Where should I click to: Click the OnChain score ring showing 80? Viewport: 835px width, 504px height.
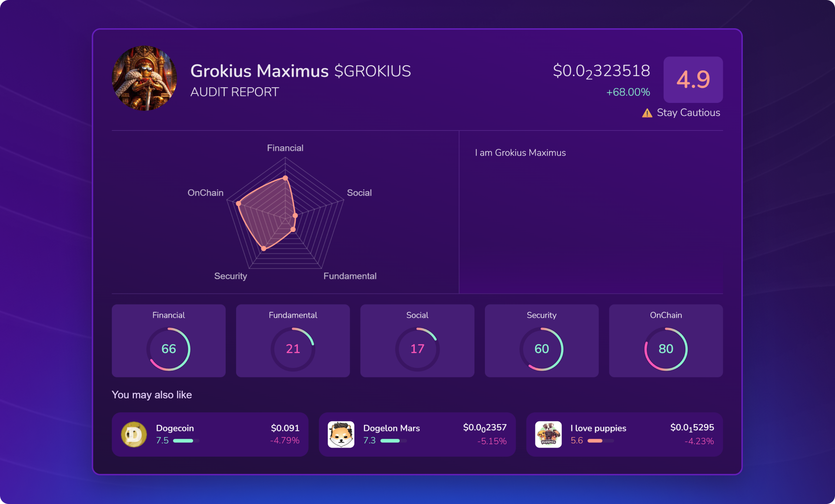(x=666, y=349)
